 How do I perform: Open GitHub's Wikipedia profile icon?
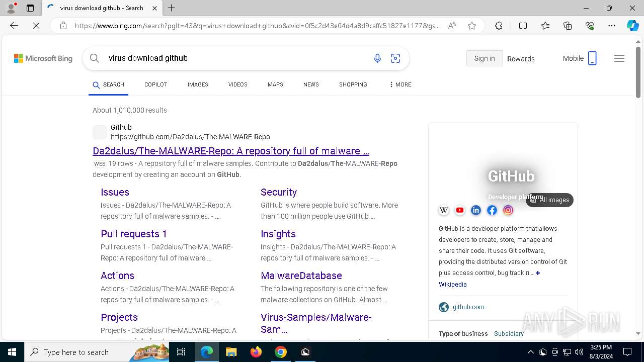tap(444, 210)
